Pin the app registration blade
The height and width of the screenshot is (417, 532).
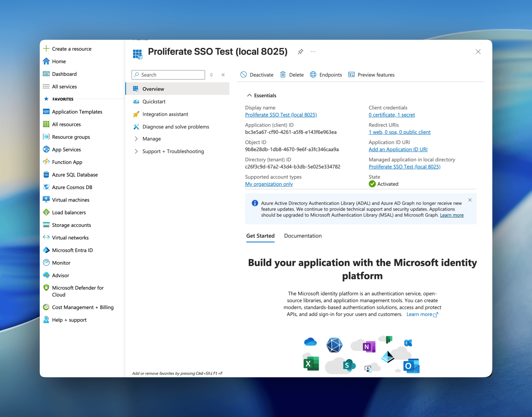(301, 52)
